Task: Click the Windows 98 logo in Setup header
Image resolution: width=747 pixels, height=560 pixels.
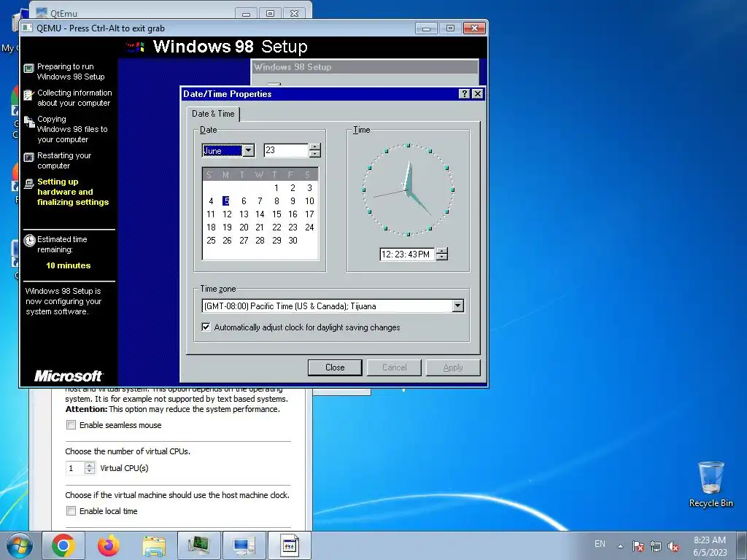Action: (135, 47)
